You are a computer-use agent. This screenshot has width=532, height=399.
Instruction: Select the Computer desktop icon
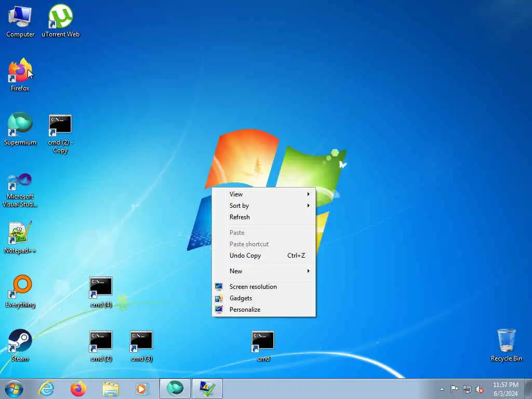20,20
